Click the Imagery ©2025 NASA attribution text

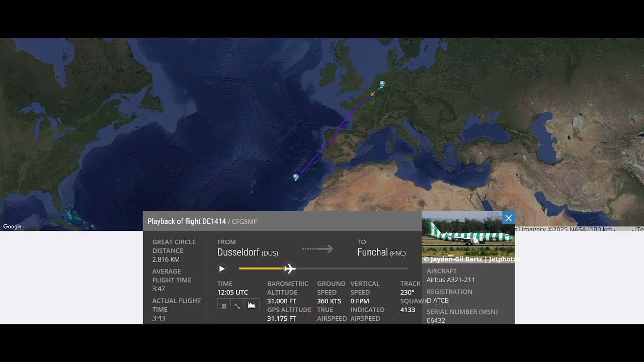[x=553, y=229]
